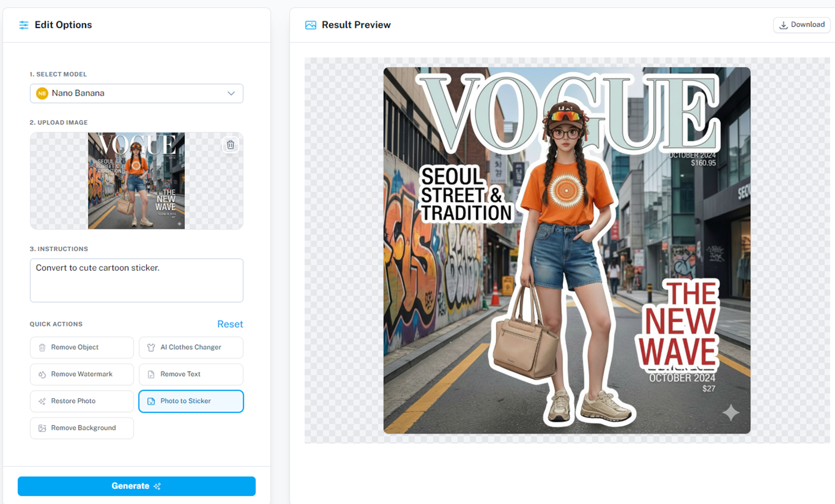Click the Generate button
The height and width of the screenshot is (504, 835).
click(136, 486)
